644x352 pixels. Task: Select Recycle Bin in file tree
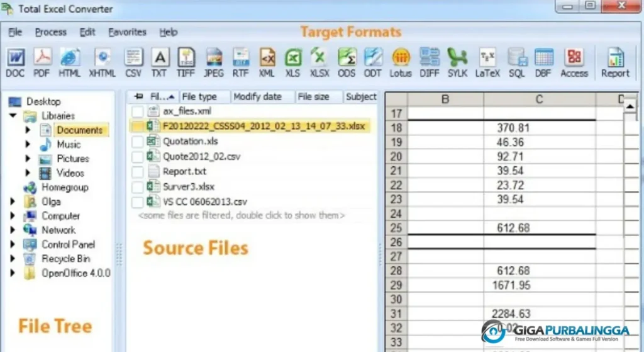click(65, 259)
